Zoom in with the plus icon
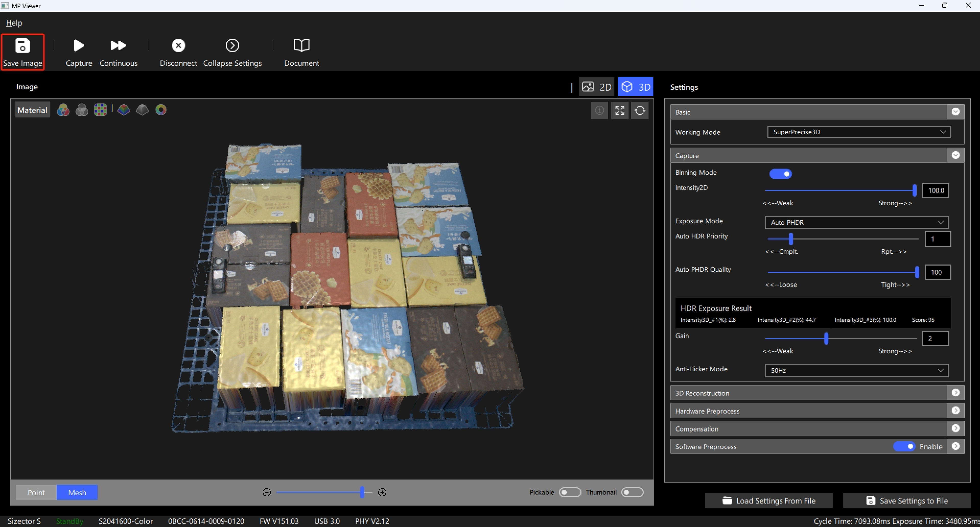Image resolution: width=980 pixels, height=527 pixels. point(382,492)
